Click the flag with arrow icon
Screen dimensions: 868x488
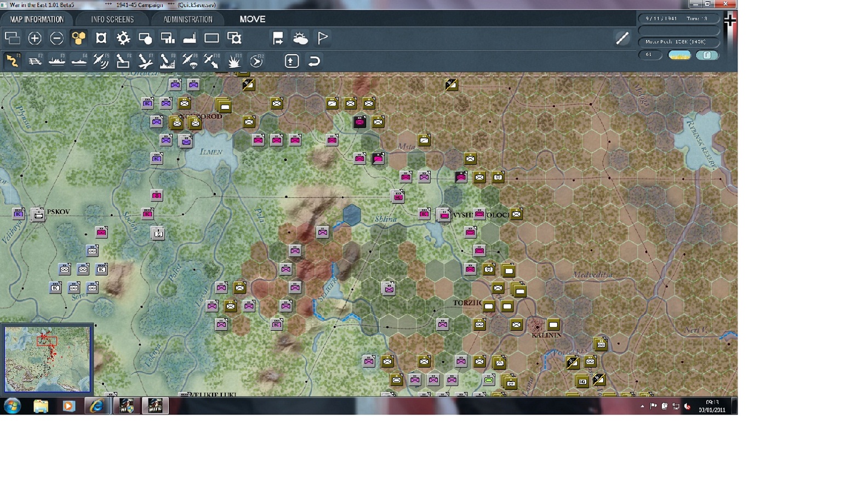click(x=278, y=38)
